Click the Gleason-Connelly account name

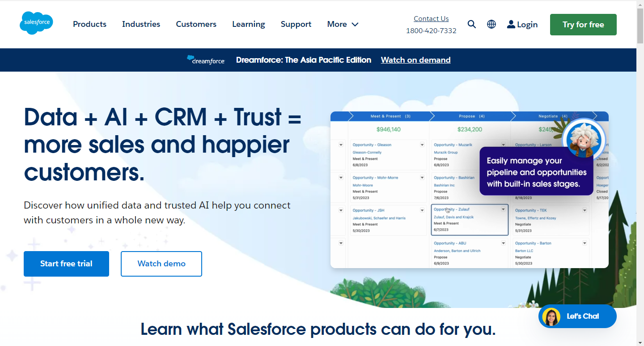coord(367,153)
